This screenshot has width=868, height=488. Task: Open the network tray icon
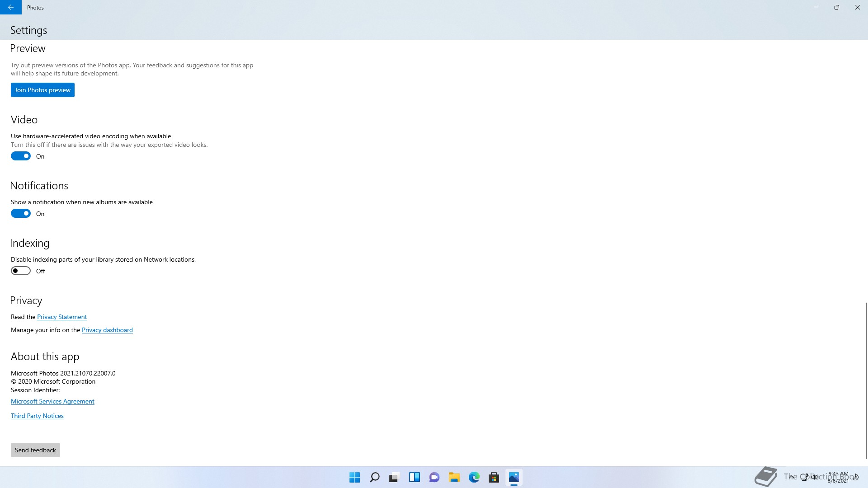point(804,477)
